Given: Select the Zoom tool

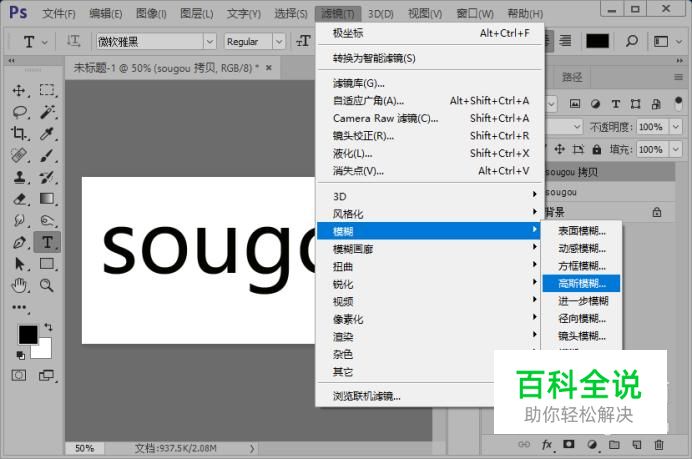Looking at the screenshot, I should coord(47,286).
